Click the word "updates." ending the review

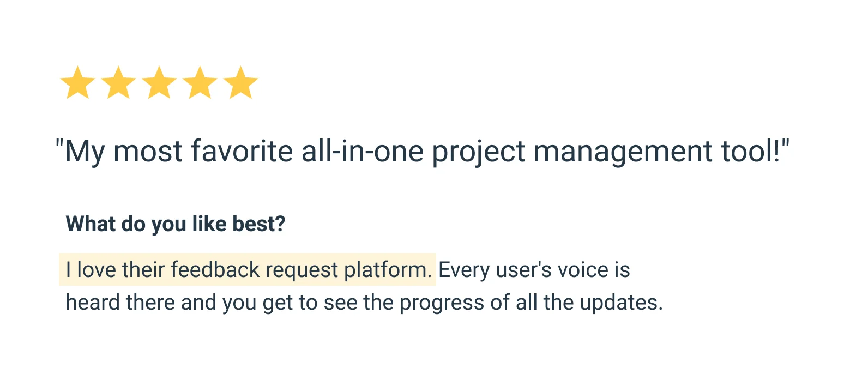621,303
